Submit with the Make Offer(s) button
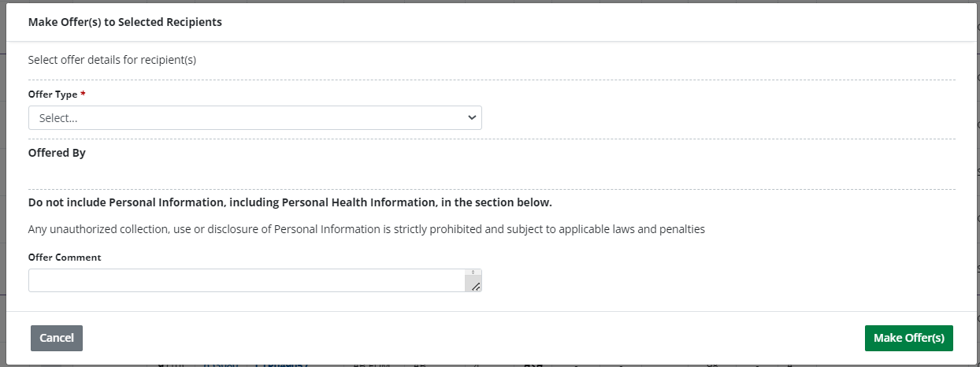Screen dimensions: 980x367 [908, 338]
